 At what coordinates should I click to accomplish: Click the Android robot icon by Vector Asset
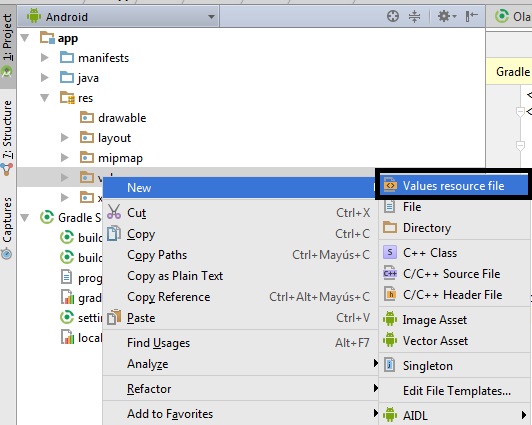tap(390, 340)
